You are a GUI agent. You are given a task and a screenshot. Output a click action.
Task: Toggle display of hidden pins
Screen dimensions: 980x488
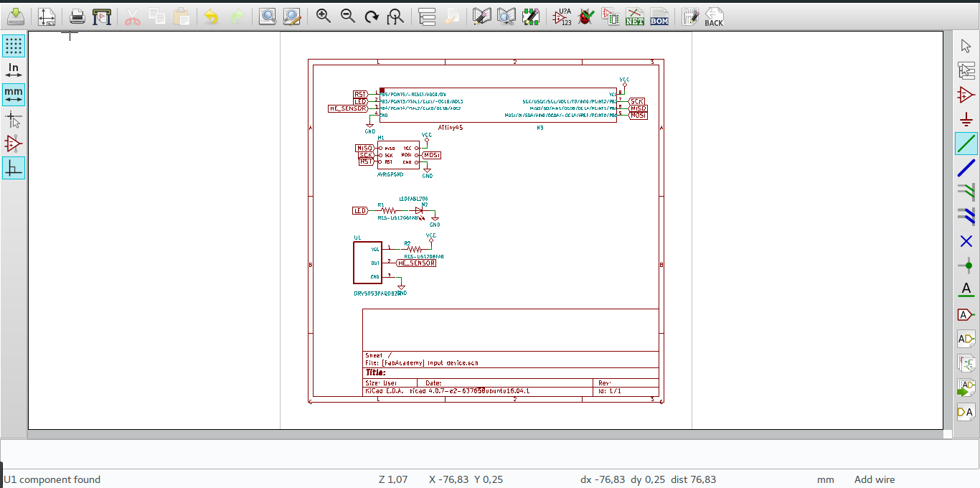tap(13, 144)
